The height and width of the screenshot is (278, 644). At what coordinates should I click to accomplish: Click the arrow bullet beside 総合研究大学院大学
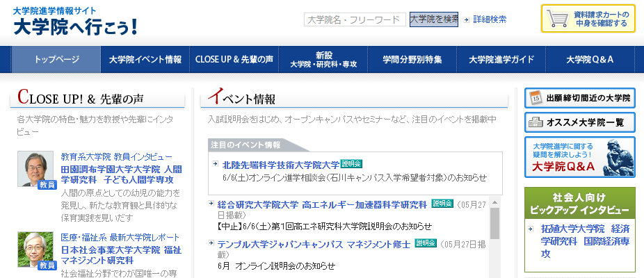[x=211, y=203]
